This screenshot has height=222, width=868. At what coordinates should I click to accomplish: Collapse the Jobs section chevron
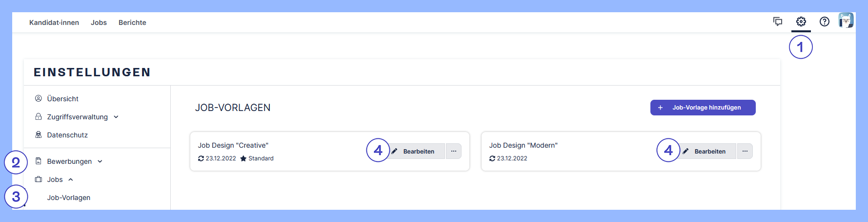[x=71, y=179]
